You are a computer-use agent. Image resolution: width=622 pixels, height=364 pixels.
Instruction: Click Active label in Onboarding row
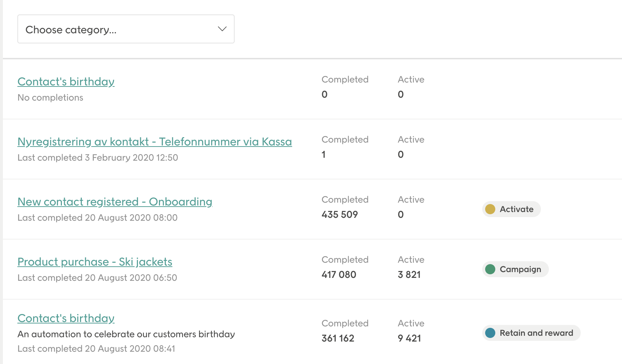click(411, 200)
